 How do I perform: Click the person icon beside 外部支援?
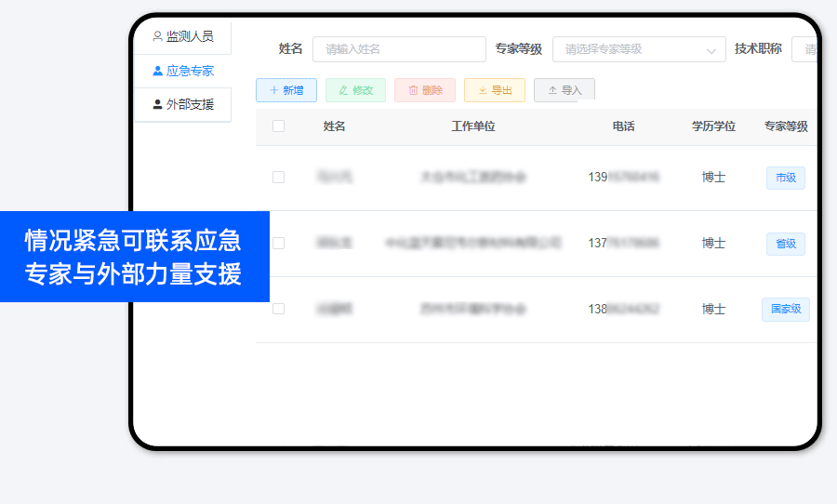pyautogui.click(x=157, y=104)
